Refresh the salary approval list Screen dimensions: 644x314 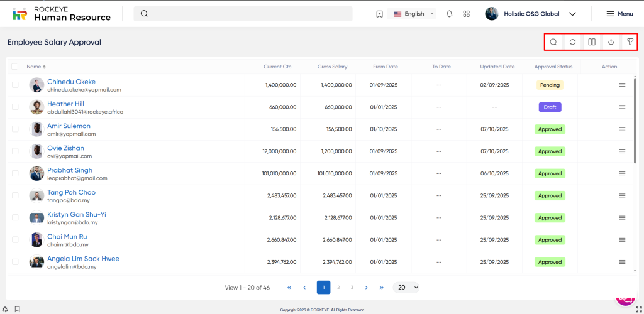click(572, 42)
